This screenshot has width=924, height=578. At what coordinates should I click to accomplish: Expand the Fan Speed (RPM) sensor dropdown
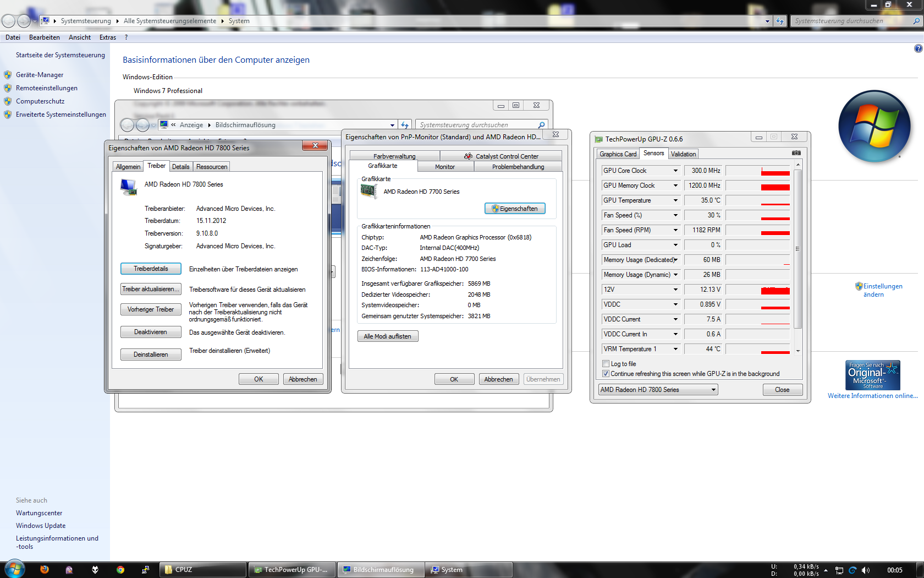675,230
